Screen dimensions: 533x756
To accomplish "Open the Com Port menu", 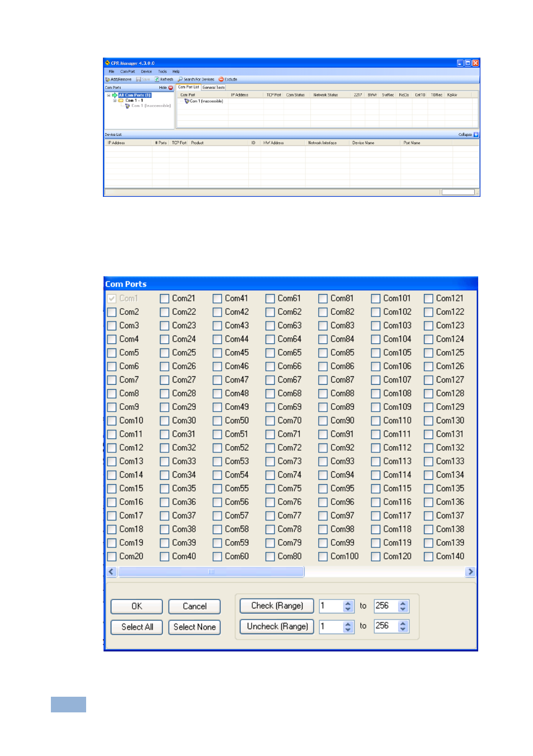I will click(128, 72).
